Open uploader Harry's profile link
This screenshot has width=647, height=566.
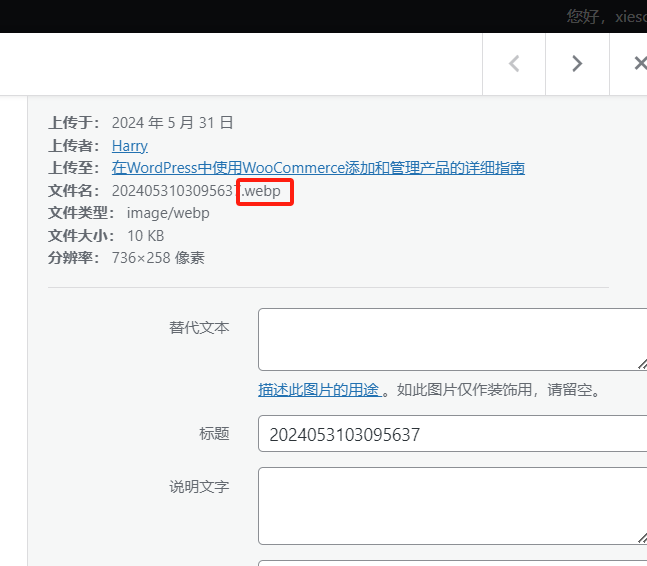(x=130, y=146)
